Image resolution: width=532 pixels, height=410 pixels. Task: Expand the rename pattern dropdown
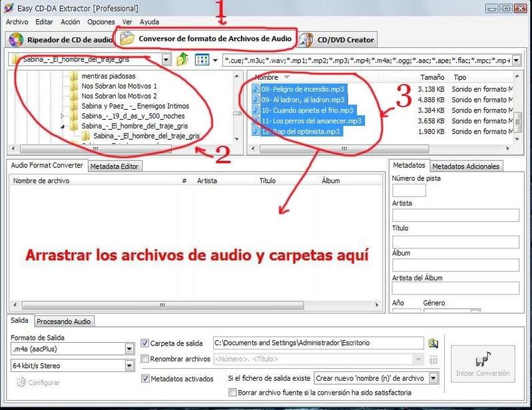(418, 359)
